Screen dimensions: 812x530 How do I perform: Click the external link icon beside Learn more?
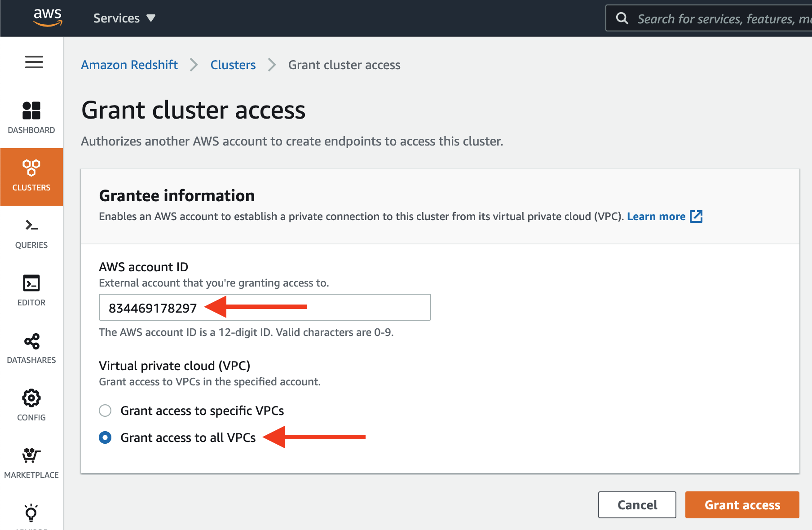tap(696, 216)
